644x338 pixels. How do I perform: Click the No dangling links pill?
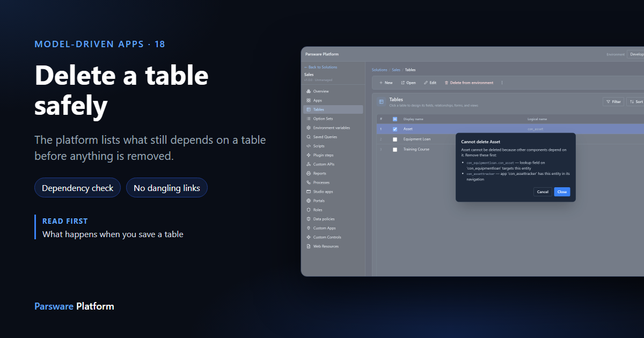[x=167, y=188]
